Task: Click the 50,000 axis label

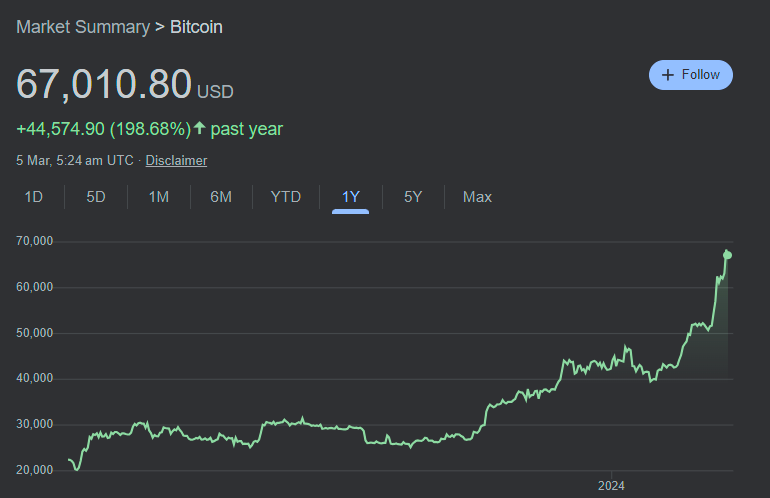Action: pos(34,333)
